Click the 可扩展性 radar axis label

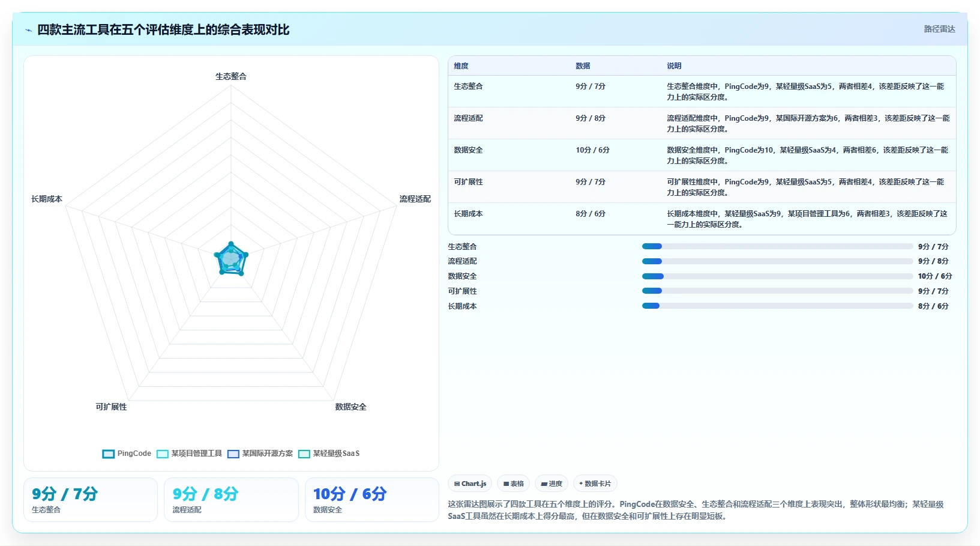coord(111,407)
